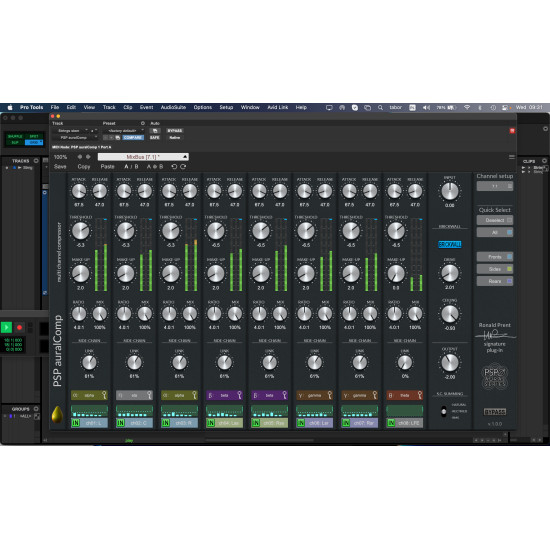Click the red plugin target icon in header

[512, 131]
